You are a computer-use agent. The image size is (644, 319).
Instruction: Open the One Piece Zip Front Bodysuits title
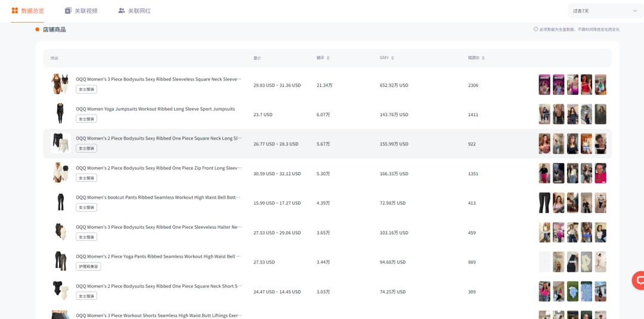click(159, 168)
